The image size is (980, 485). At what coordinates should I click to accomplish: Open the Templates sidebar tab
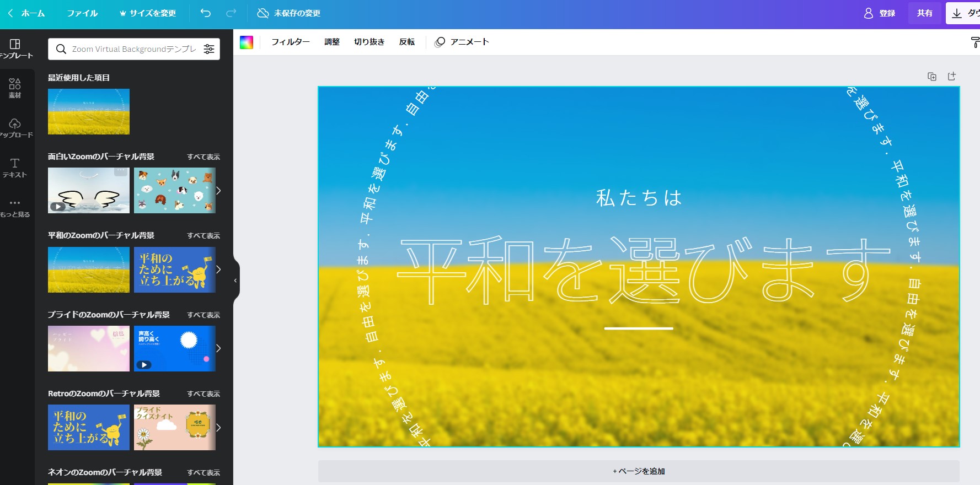pyautogui.click(x=15, y=48)
